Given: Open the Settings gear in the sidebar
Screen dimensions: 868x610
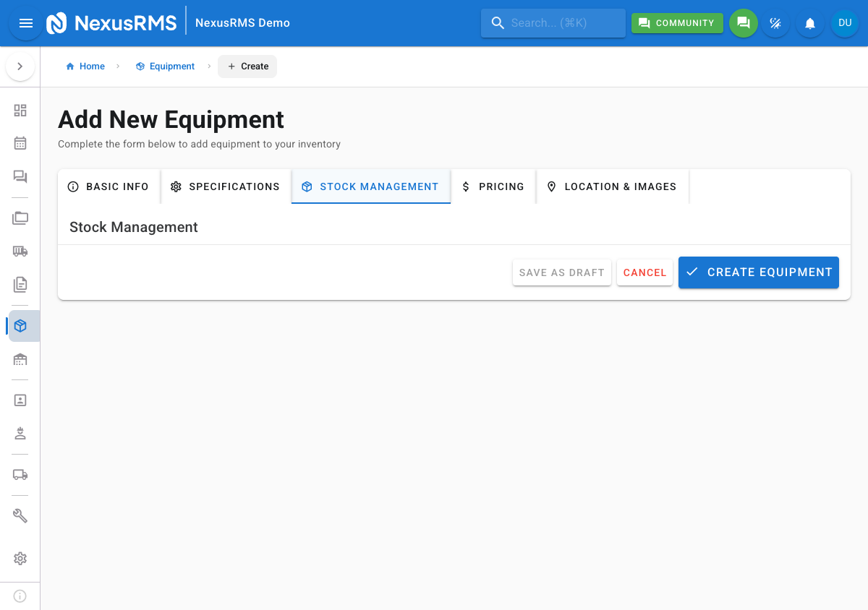Looking at the screenshot, I should 20,559.
